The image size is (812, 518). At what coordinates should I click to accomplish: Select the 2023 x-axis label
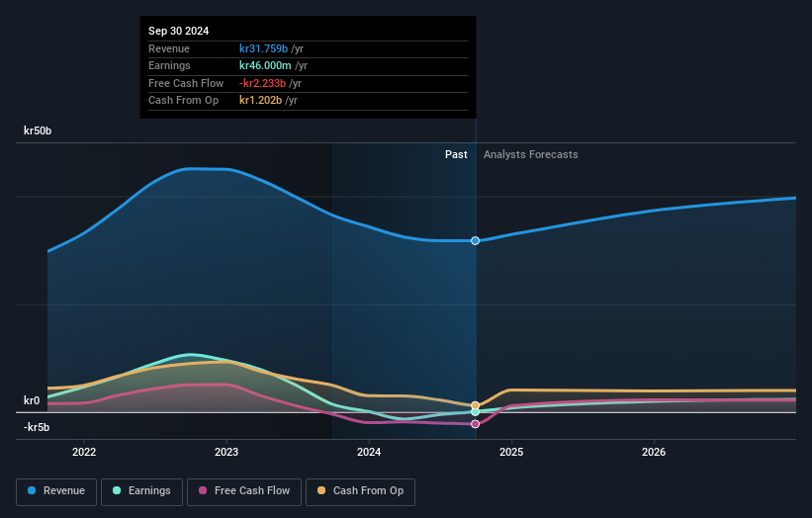(226, 452)
